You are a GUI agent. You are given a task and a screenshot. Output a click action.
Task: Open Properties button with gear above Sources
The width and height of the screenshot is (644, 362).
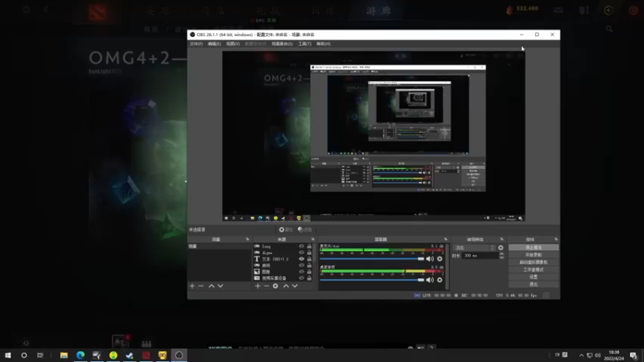(286, 230)
